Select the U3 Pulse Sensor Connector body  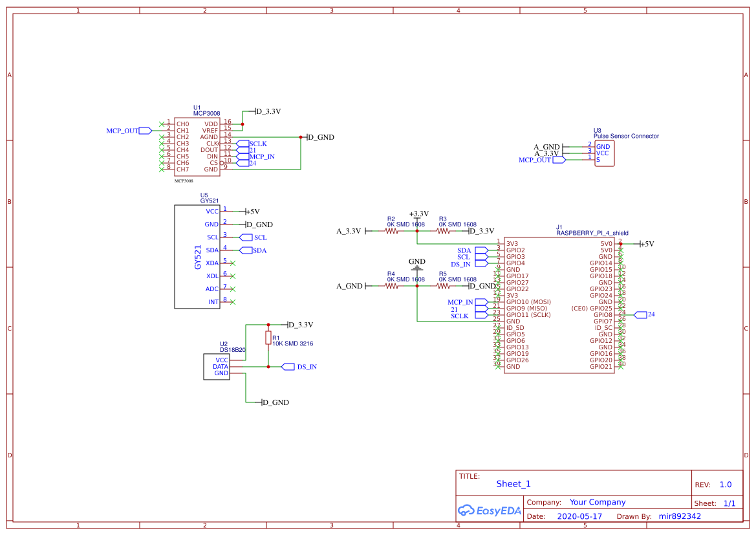(x=605, y=153)
